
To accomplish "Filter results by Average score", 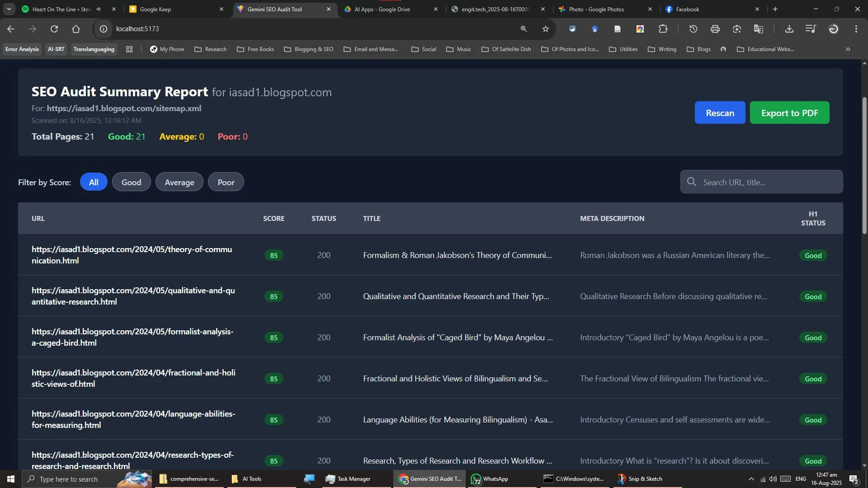I will (x=179, y=182).
